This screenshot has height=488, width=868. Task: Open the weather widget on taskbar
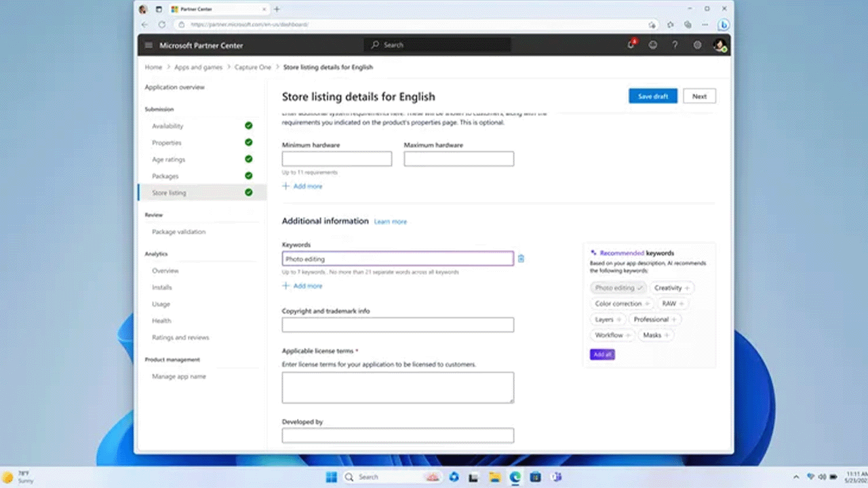click(18, 477)
